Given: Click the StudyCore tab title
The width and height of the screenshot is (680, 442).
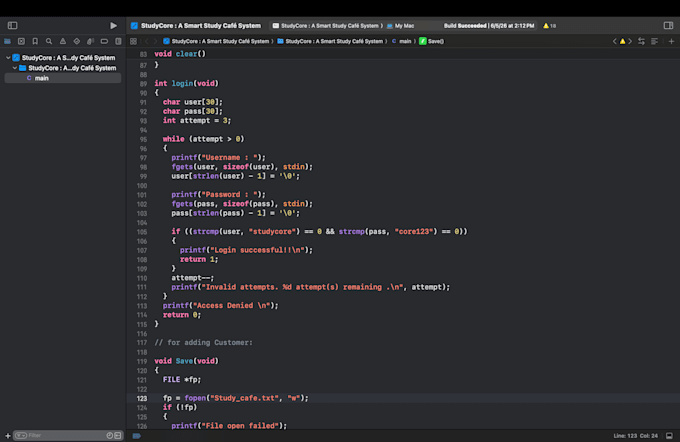Looking at the screenshot, I should (201, 26).
